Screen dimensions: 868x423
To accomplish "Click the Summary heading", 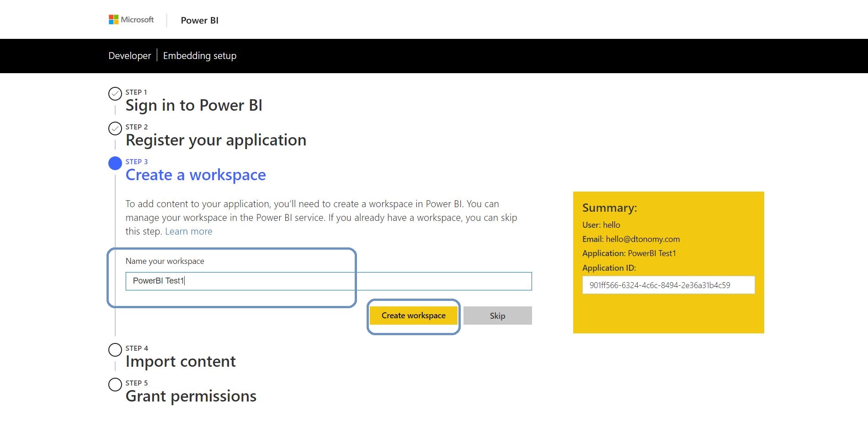I will (609, 208).
